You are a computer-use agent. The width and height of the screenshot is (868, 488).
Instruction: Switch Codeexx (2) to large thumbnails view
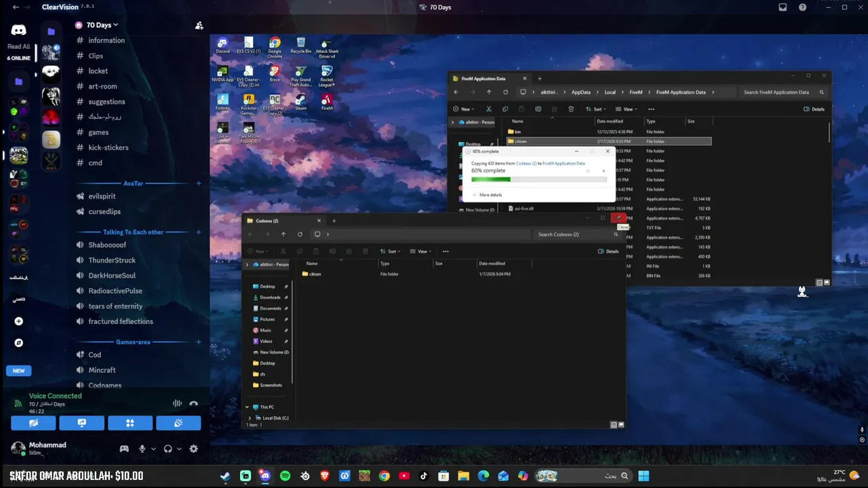point(621,425)
